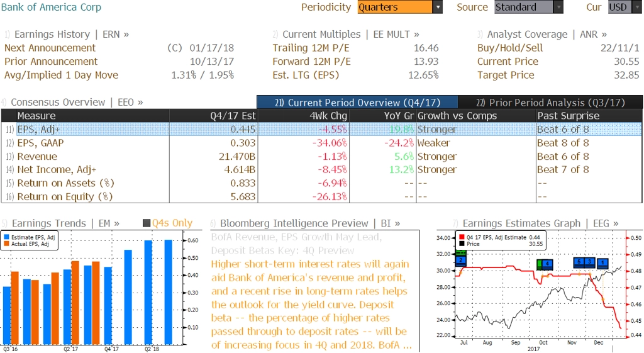
Task: Switch to Current Period Overview (Q4/17) tab
Action: (x=357, y=103)
